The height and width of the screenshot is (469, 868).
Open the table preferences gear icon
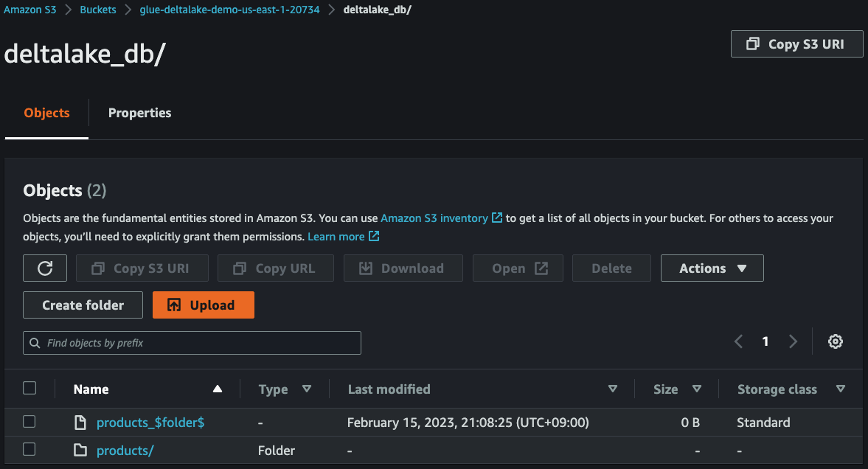[x=836, y=341]
